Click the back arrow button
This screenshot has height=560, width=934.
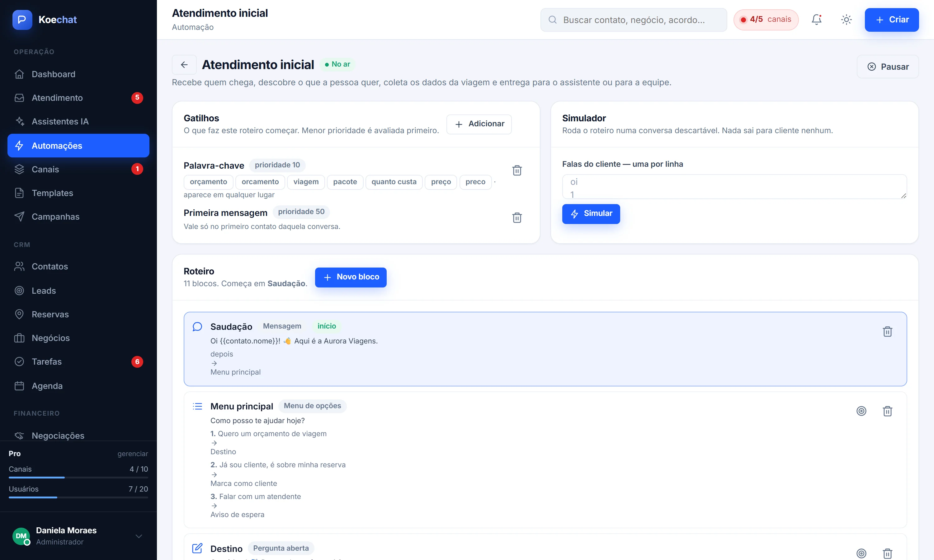pyautogui.click(x=184, y=65)
